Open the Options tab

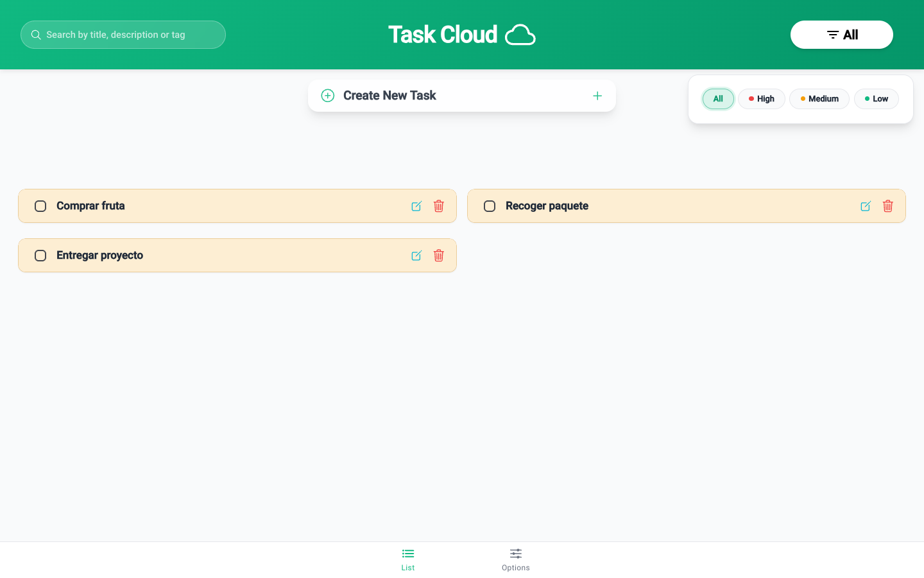516,560
